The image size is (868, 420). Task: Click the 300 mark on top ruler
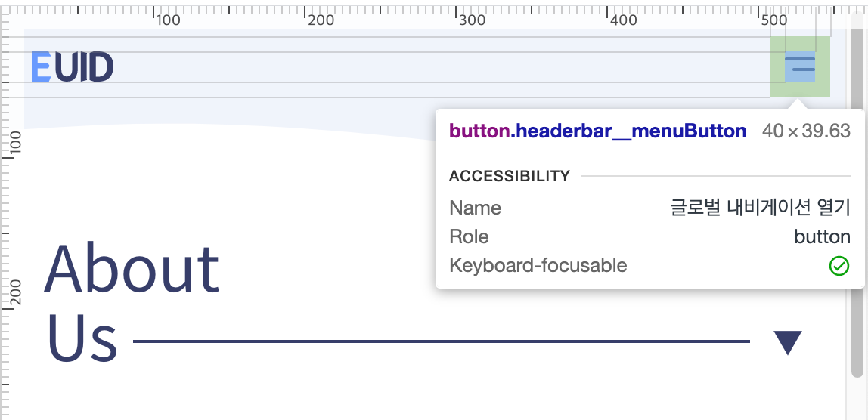point(473,20)
